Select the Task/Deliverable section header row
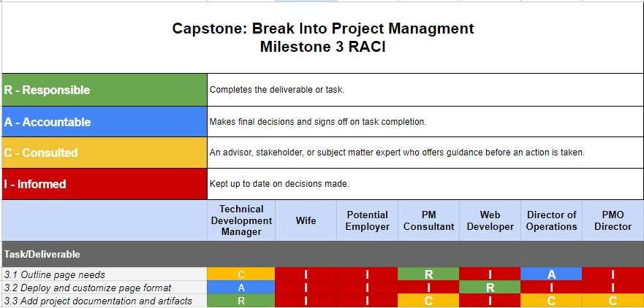 tap(105, 254)
